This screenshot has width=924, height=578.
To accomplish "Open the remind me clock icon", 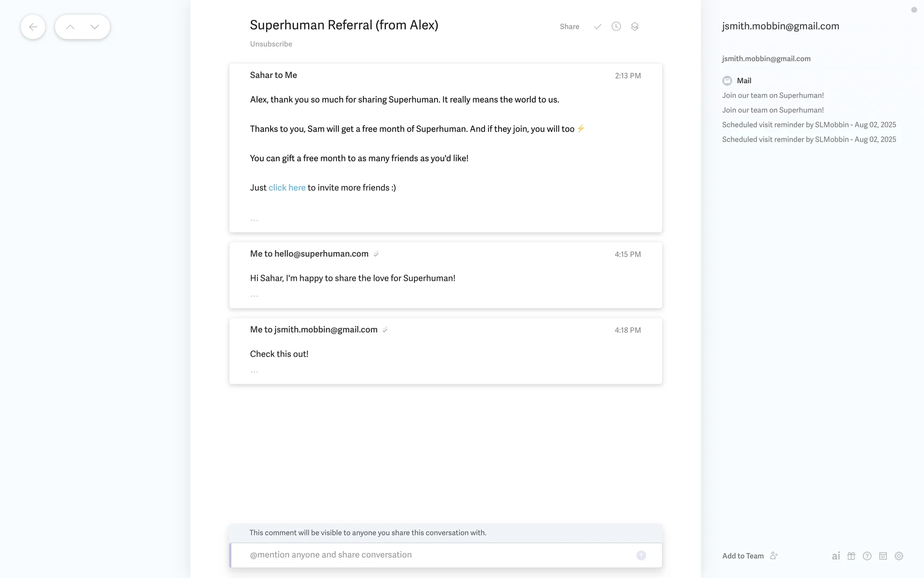I will (616, 26).
